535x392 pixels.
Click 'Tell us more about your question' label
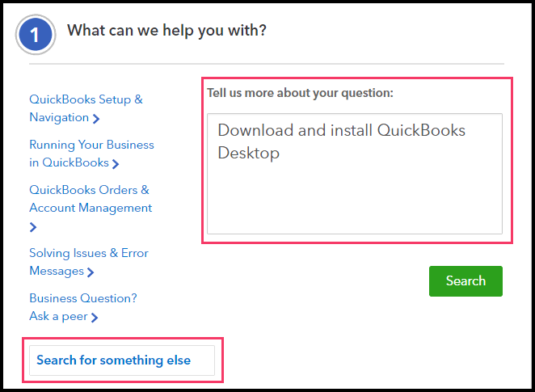point(300,93)
